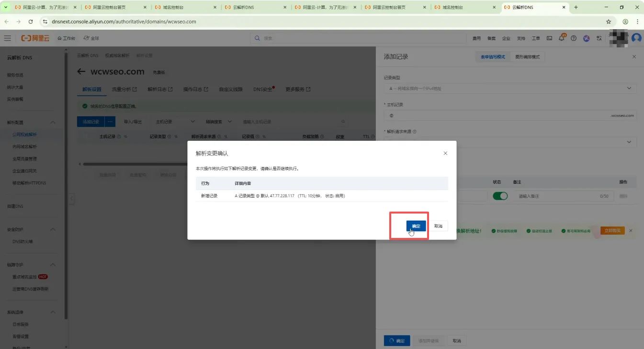
Task: Bookmark this page with the star icon
Action: tap(609, 22)
